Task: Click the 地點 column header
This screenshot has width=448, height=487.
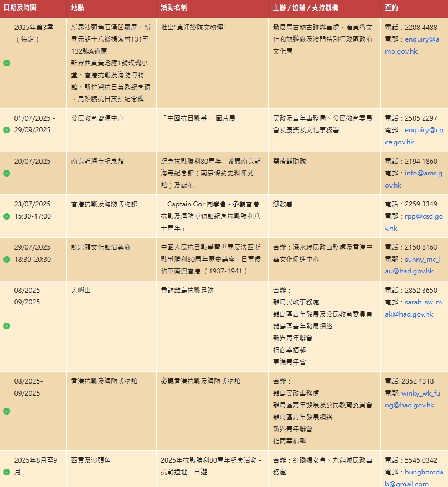Action: pos(78,8)
